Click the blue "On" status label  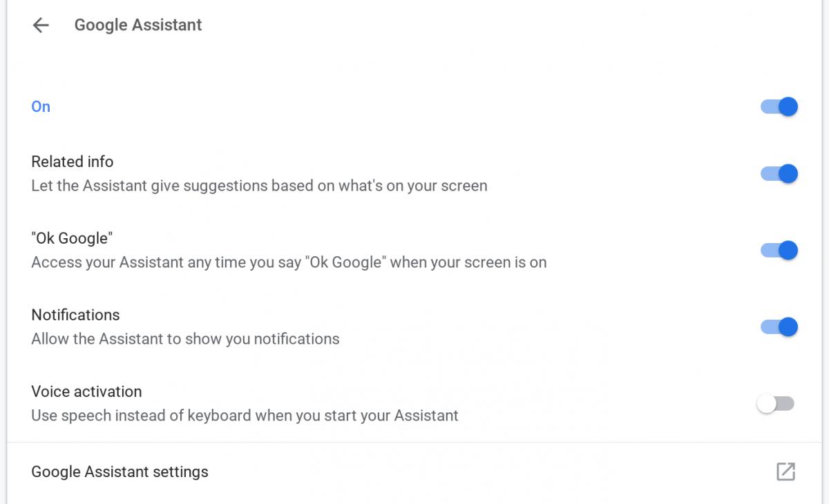[x=41, y=107]
